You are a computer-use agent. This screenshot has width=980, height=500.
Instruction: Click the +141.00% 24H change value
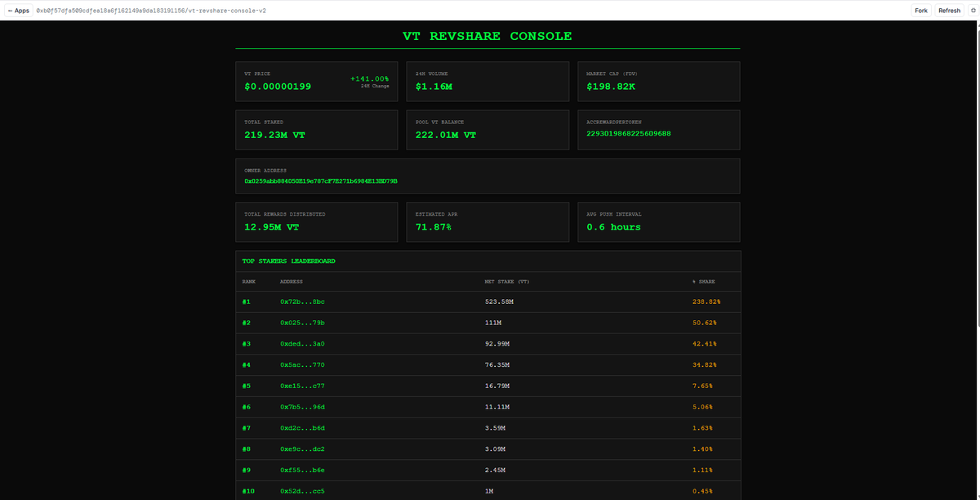point(369,78)
